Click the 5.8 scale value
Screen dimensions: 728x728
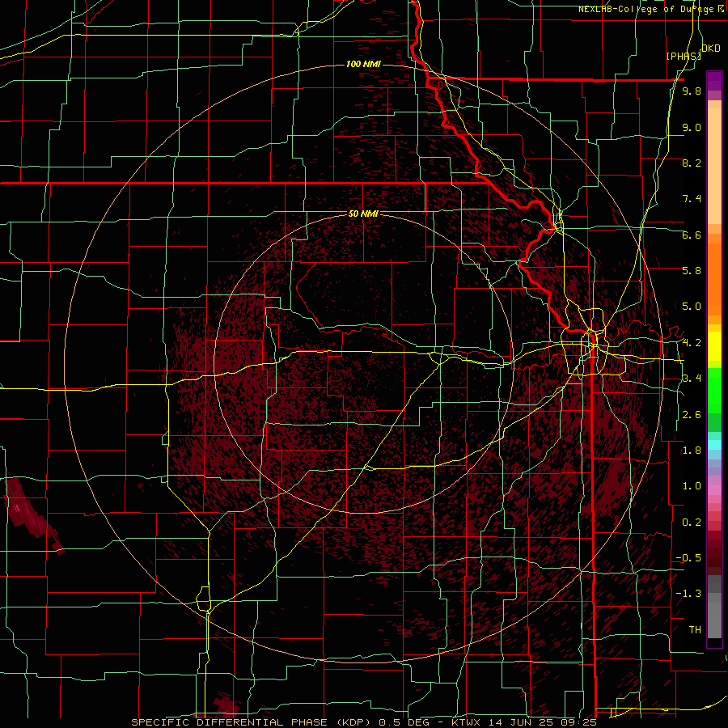coord(692,271)
